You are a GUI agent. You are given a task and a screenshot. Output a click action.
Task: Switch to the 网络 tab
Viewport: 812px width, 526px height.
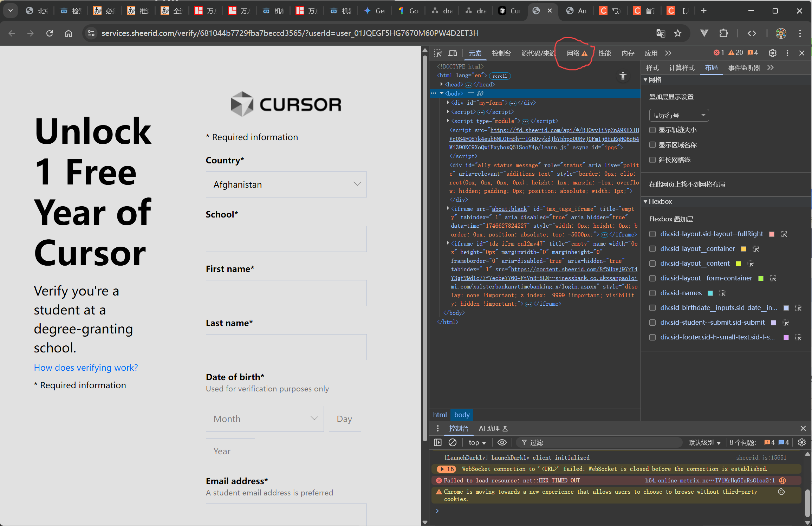(573, 53)
